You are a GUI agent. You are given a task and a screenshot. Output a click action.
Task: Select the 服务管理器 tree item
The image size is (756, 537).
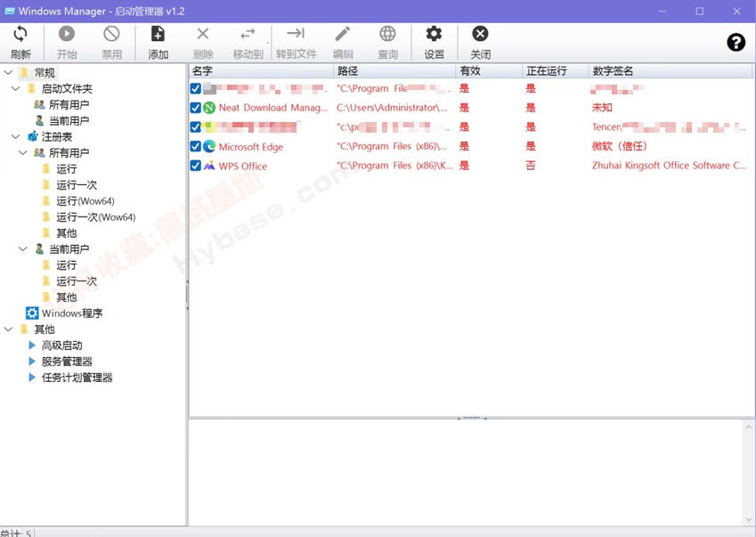(x=66, y=361)
